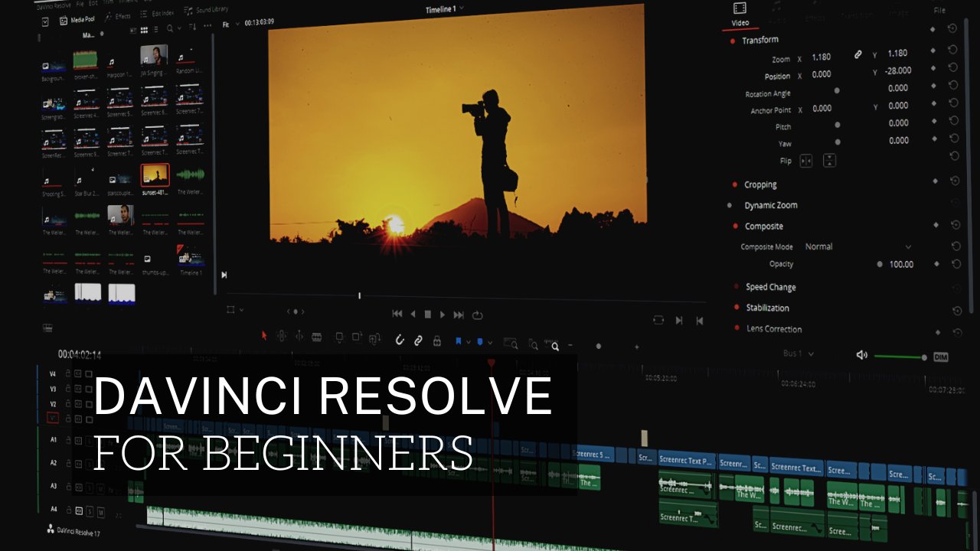Open the File menu
The image size is (980, 551).
point(80,4)
